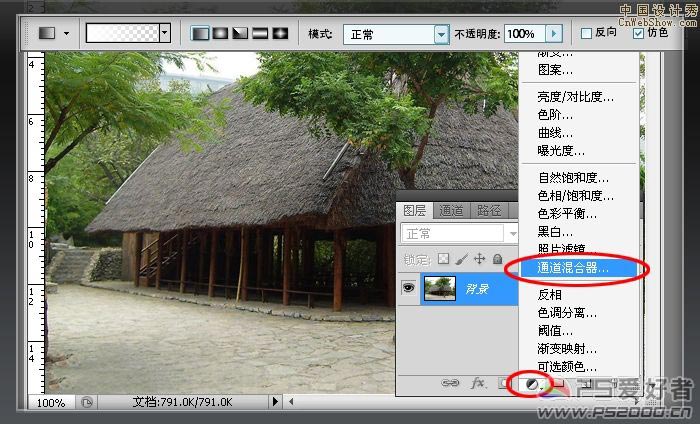The height and width of the screenshot is (424, 700).
Task: Choose 通道混合器 from the menu
Action: click(573, 268)
